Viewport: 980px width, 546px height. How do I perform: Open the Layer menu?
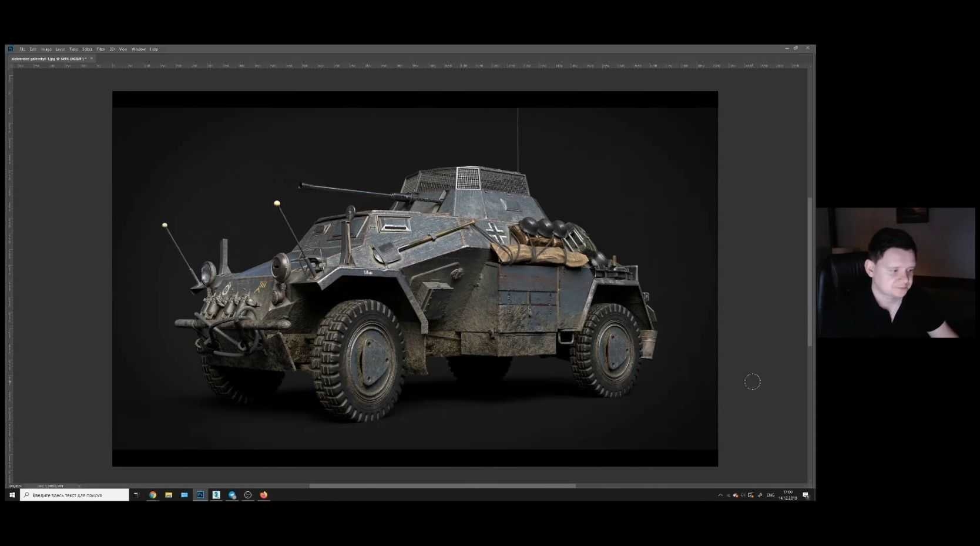tap(60, 49)
